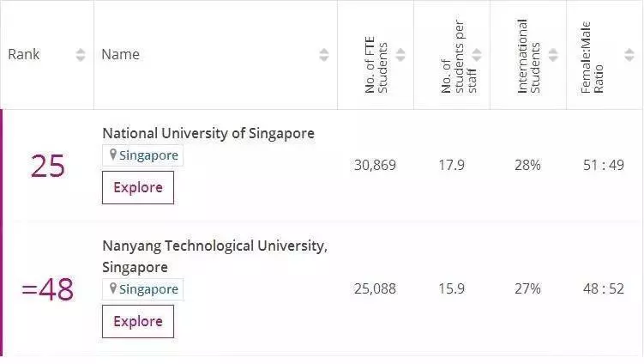Sort by International Students arrows
This screenshot has height=364, width=644.
tap(553, 55)
